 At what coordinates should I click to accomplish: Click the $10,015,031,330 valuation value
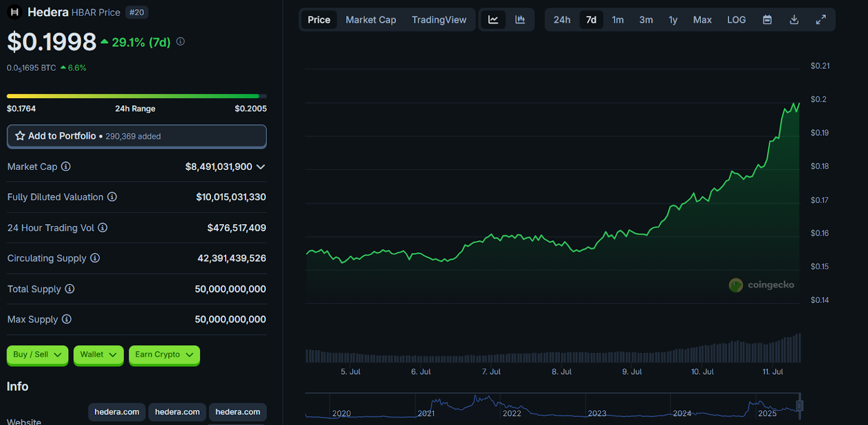231,197
